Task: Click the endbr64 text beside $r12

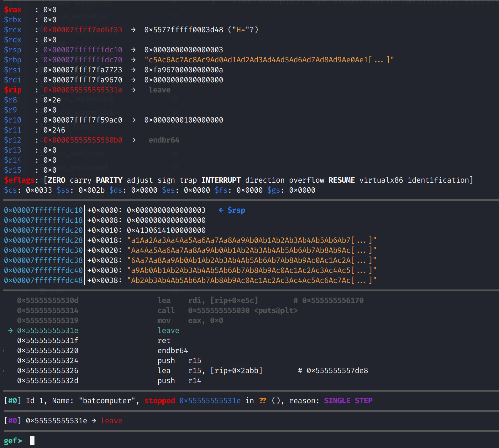Action: [164, 140]
